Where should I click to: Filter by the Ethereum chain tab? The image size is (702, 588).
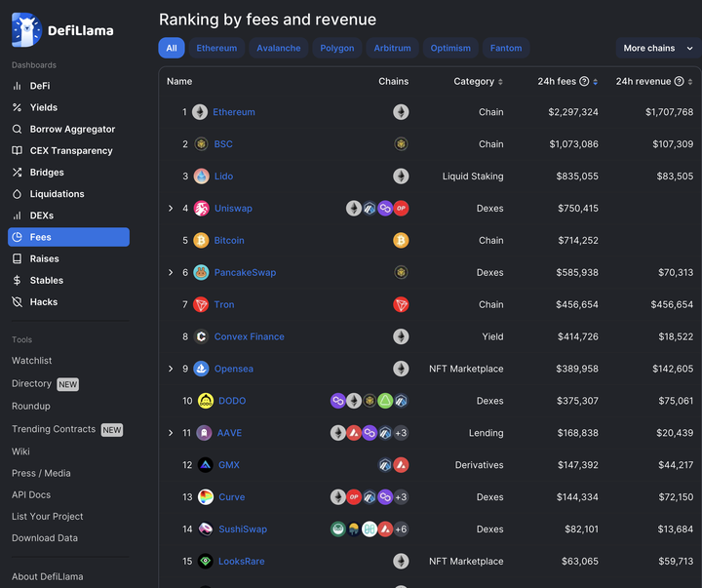point(216,48)
